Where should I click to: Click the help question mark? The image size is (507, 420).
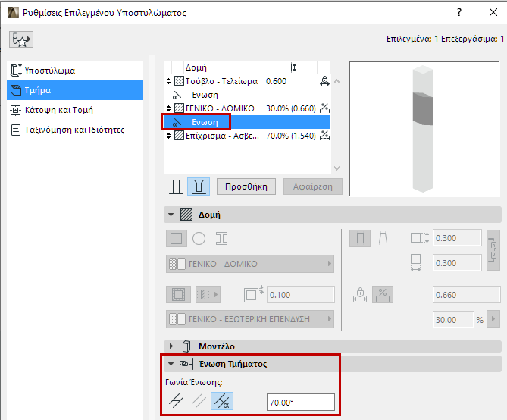pos(459,13)
